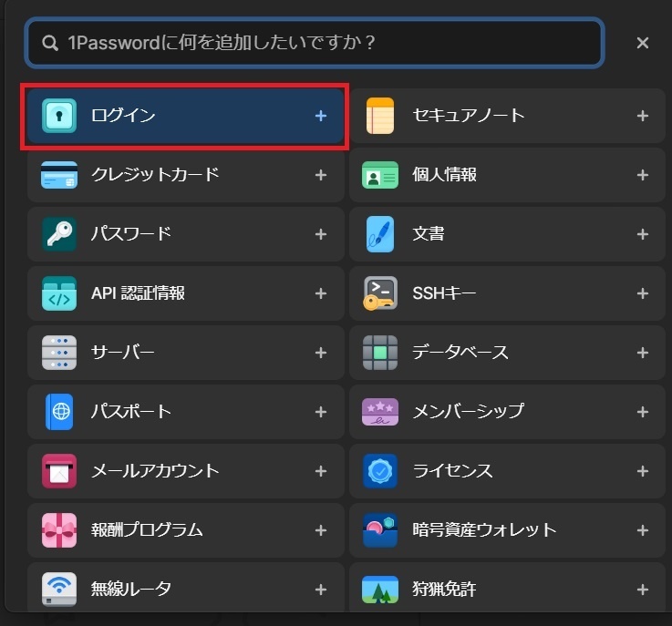Choose the SSHキー label

click(x=444, y=293)
